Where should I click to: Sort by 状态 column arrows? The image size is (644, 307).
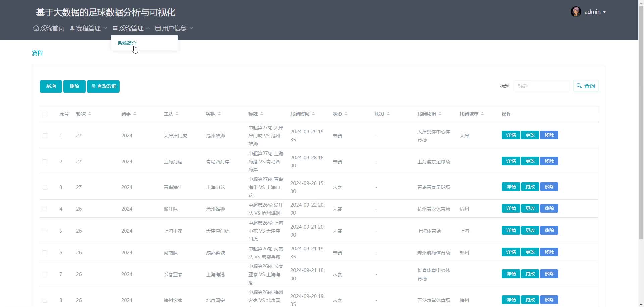346,114
